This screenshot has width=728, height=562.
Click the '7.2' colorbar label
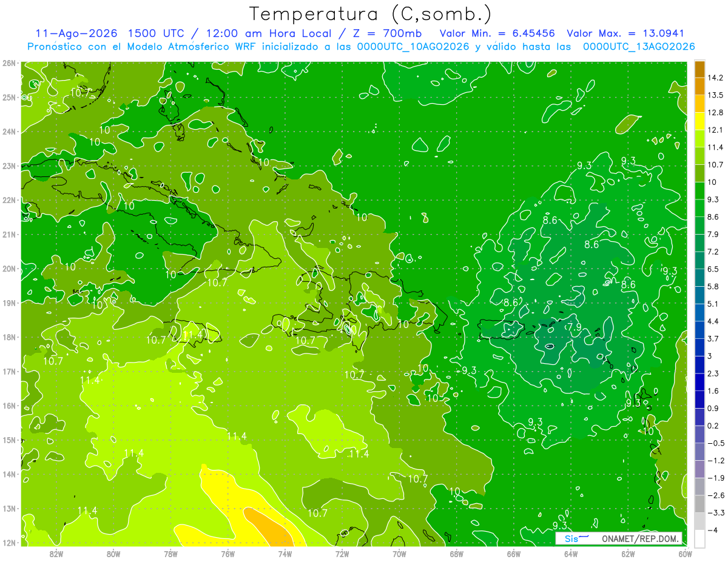click(714, 252)
